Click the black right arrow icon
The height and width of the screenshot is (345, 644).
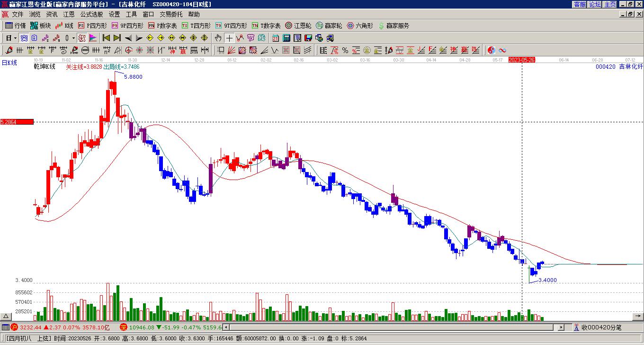(x=139, y=38)
